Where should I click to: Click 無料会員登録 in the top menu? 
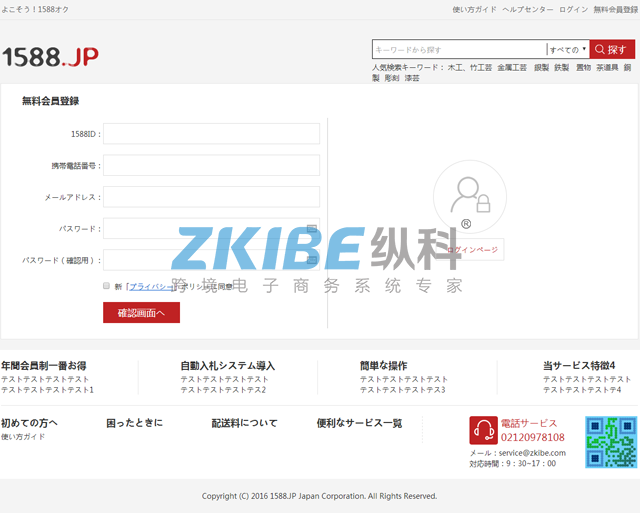pyautogui.click(x=616, y=9)
